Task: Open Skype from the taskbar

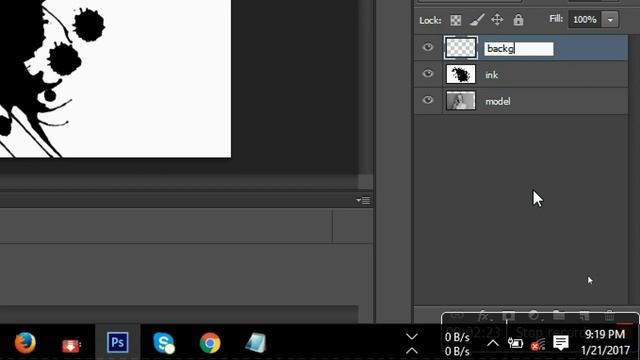Action: point(164,342)
